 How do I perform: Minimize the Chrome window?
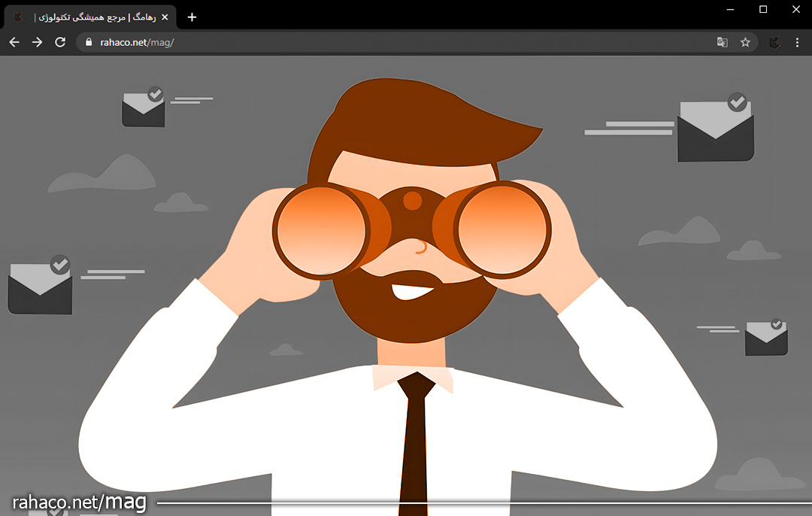point(730,9)
